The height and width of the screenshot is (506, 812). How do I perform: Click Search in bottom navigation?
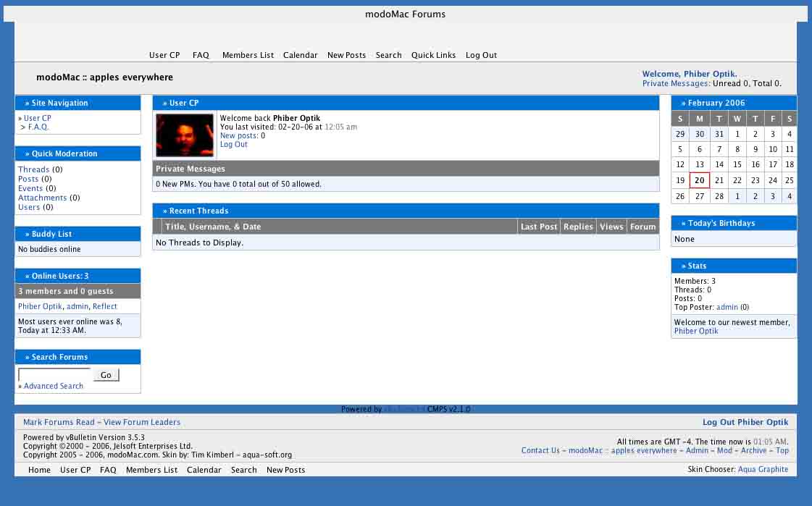click(x=244, y=470)
